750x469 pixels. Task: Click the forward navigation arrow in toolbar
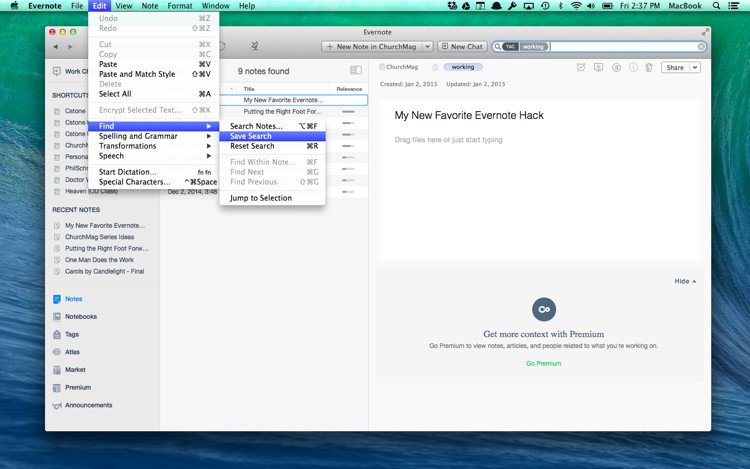[x=70, y=47]
